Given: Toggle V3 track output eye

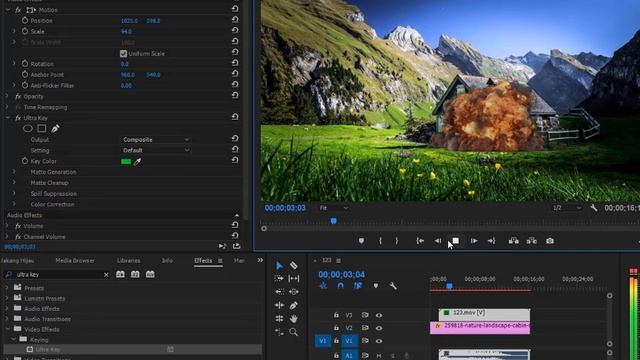Looking at the screenshot, I should (379, 315).
